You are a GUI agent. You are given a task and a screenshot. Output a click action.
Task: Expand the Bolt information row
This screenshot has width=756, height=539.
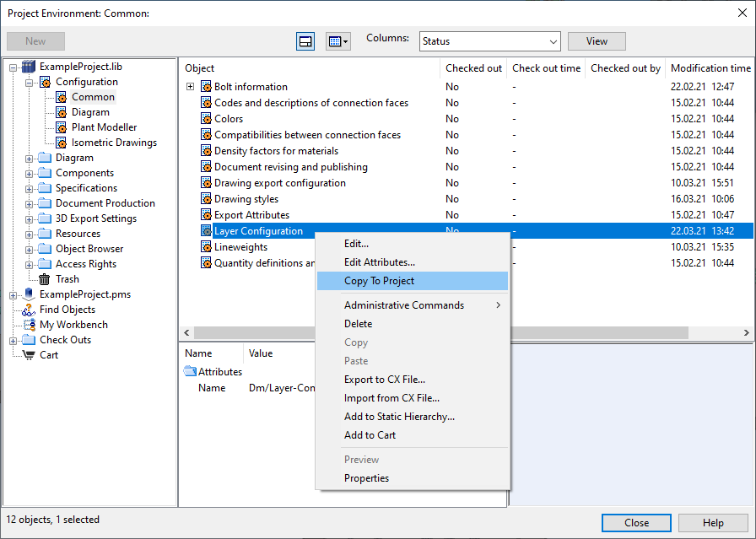point(191,87)
